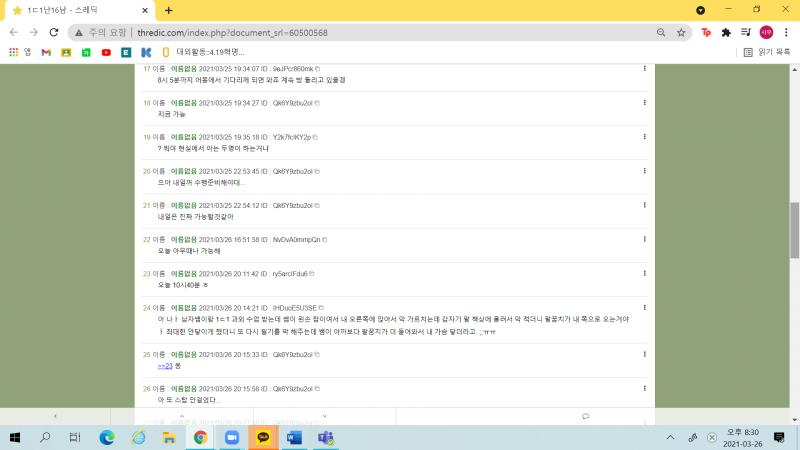
Task: Bookmark this page with the star icon
Action: pos(681,33)
